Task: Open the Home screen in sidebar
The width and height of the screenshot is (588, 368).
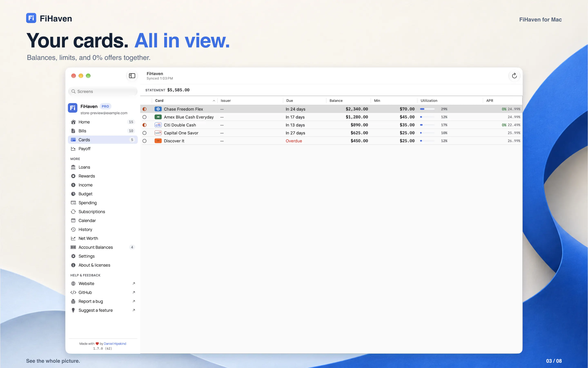Action: pos(103,122)
